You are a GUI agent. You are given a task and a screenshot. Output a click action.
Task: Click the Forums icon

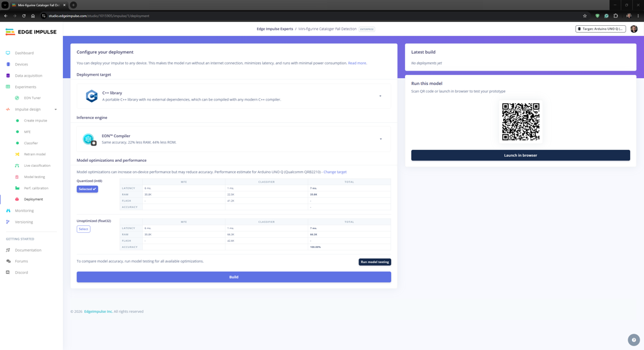point(8,261)
